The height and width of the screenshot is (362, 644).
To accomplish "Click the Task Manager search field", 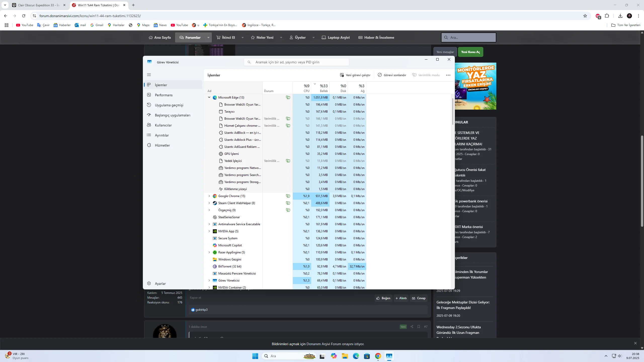I will (x=296, y=62).
